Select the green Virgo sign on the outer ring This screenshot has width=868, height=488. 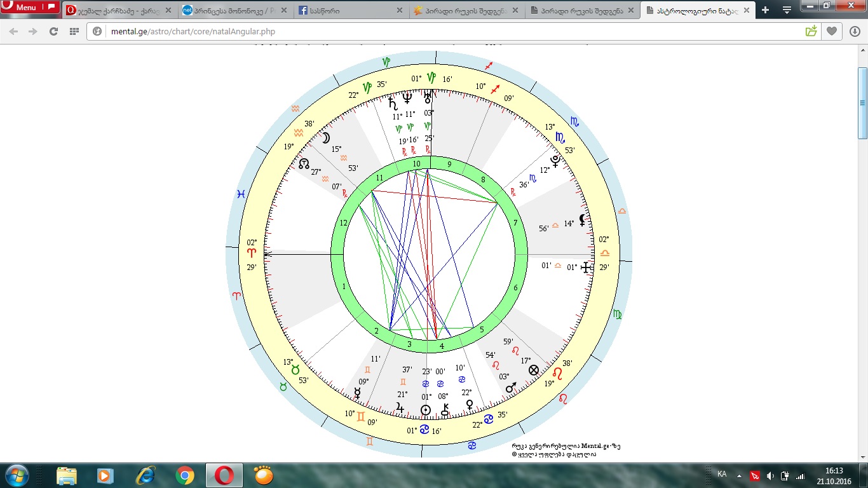pos(618,314)
